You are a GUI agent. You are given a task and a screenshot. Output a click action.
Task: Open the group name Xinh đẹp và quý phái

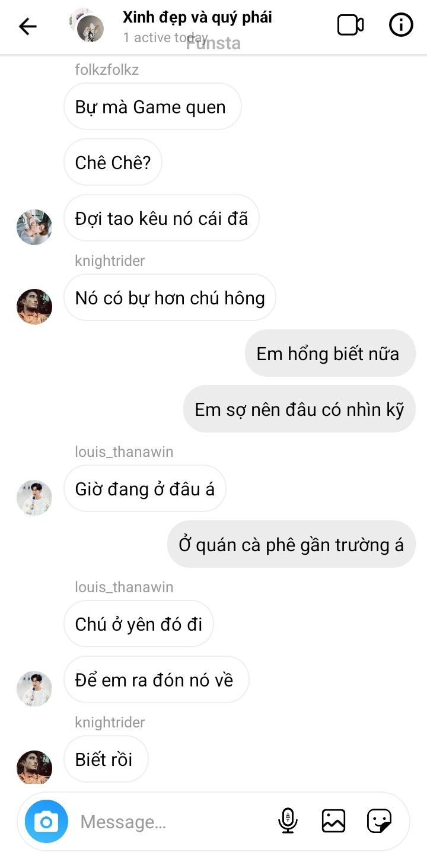click(x=197, y=17)
